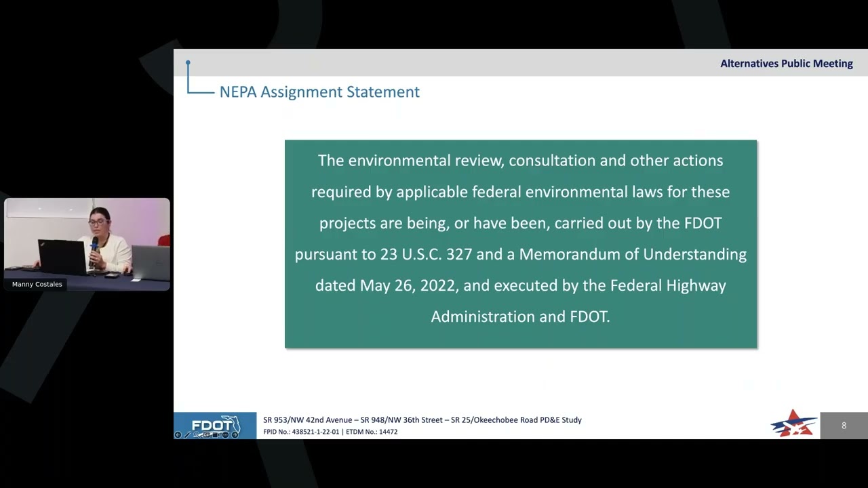Image resolution: width=868 pixels, height=488 pixels.
Task: Advance to next slide with forward arrow
Action: 235,434
